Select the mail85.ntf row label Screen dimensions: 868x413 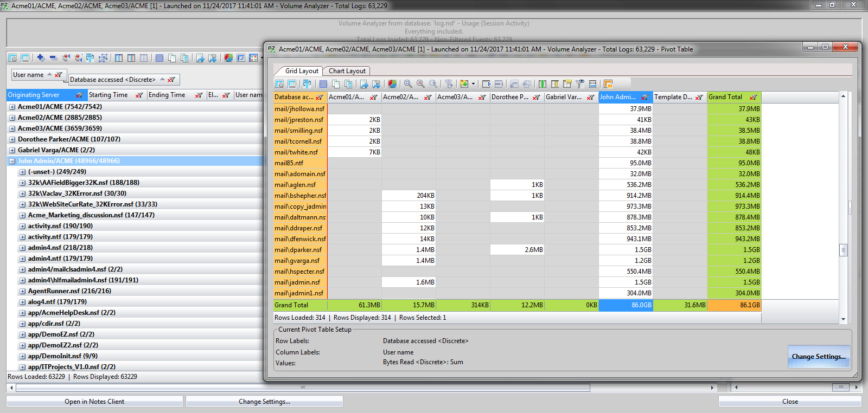tap(301, 163)
